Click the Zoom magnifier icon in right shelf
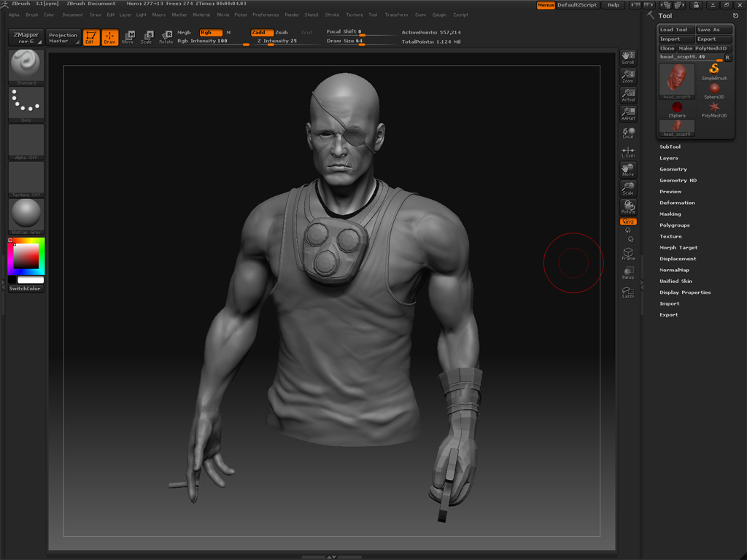 (x=628, y=76)
